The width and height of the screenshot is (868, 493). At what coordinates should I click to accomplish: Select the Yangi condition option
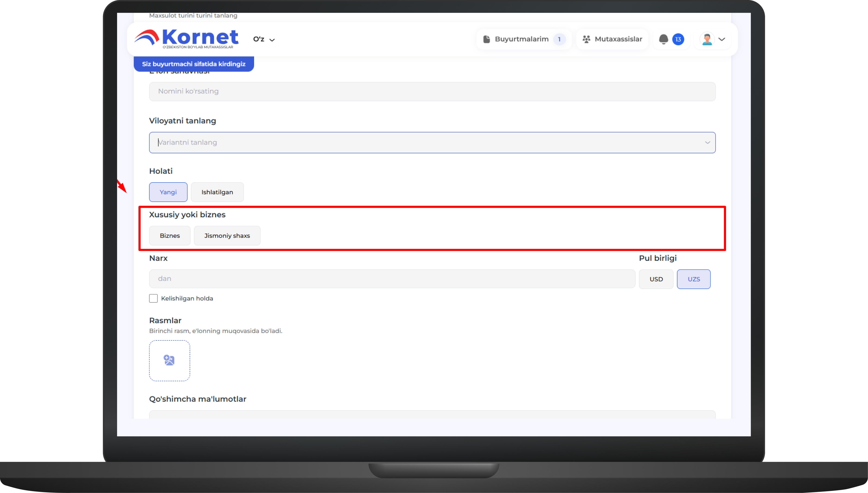pyautogui.click(x=168, y=192)
